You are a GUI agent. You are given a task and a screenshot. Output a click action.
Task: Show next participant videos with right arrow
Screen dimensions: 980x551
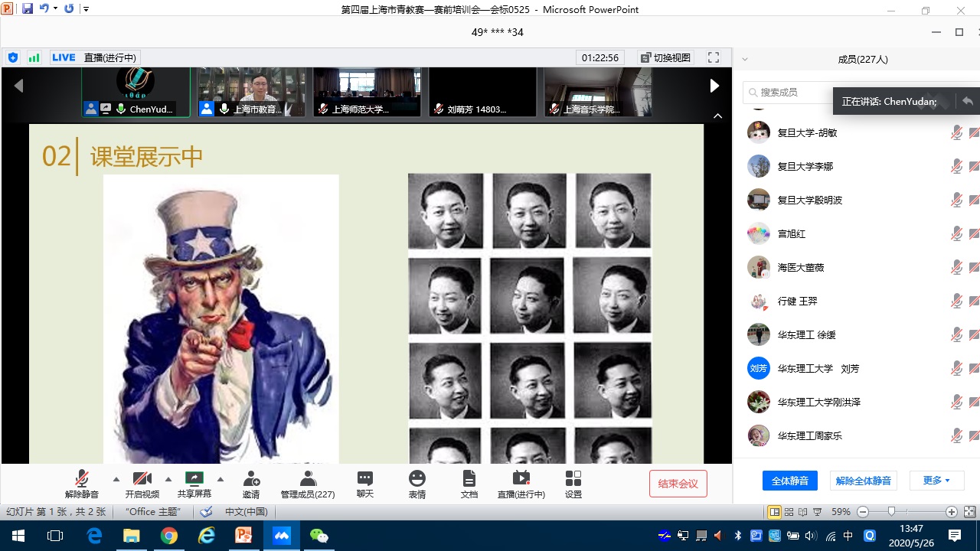pyautogui.click(x=714, y=86)
